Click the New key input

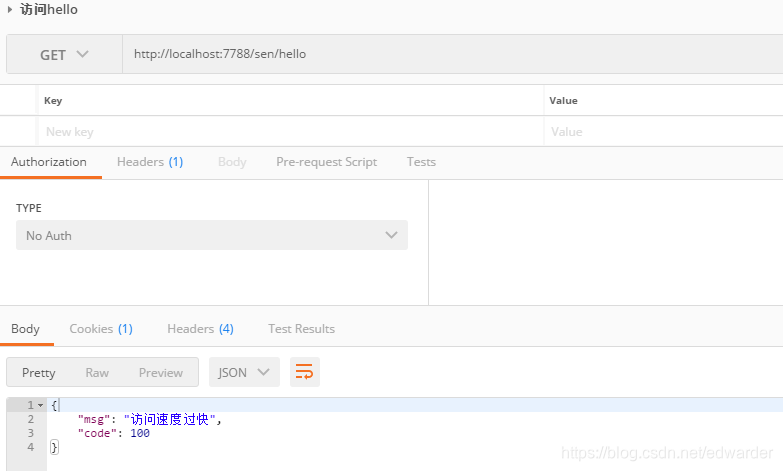tap(291, 132)
